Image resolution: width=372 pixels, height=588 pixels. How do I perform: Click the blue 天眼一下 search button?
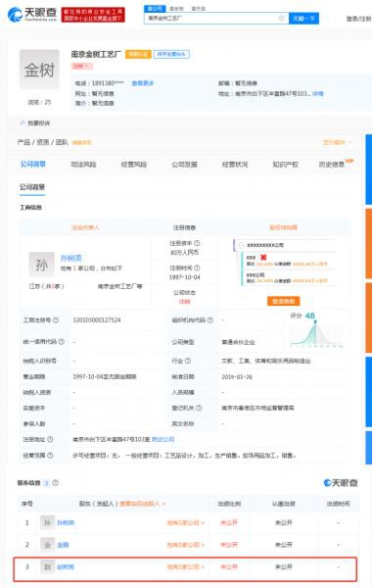point(303,18)
